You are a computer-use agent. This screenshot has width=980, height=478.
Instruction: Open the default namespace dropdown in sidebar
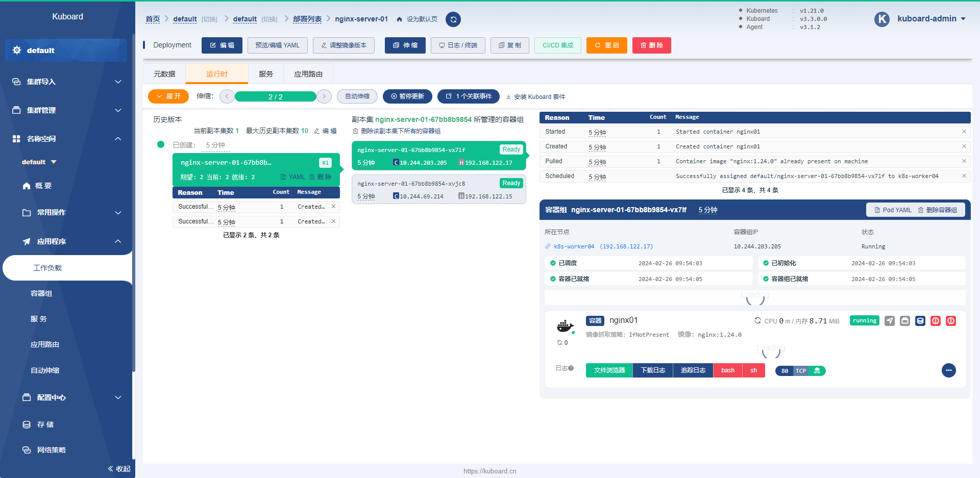point(39,162)
